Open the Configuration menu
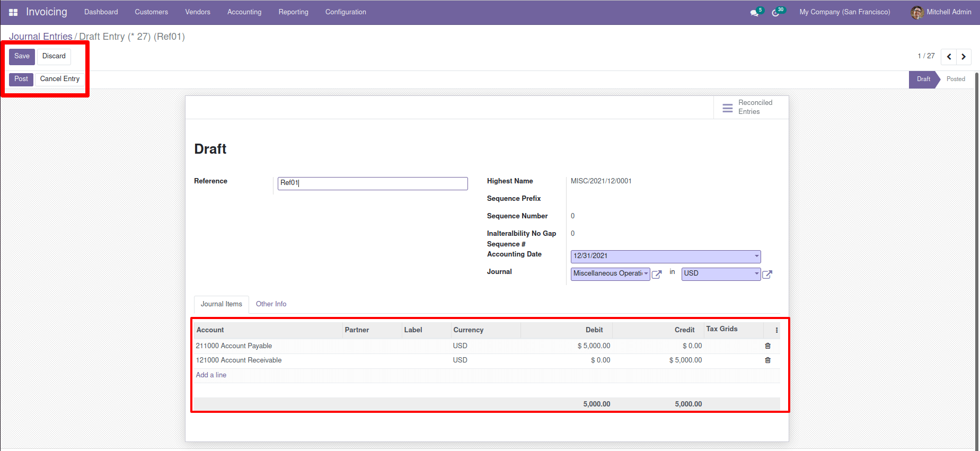Image resolution: width=980 pixels, height=451 pixels. point(346,12)
